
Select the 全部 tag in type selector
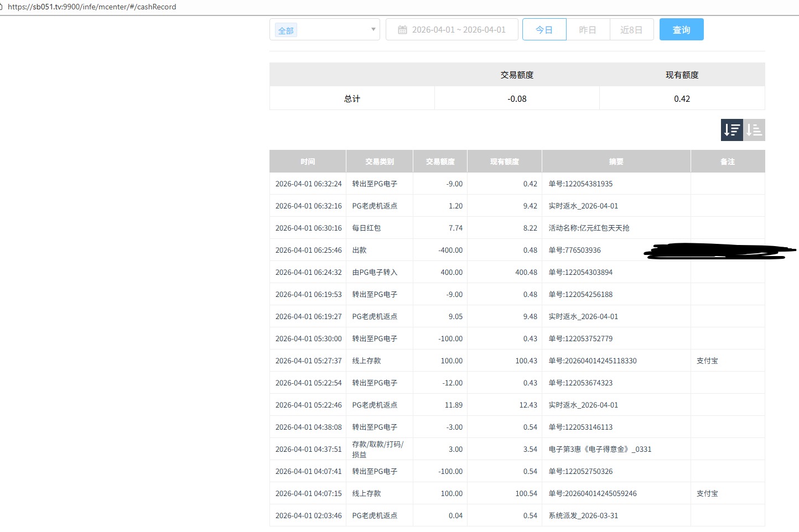click(x=286, y=30)
